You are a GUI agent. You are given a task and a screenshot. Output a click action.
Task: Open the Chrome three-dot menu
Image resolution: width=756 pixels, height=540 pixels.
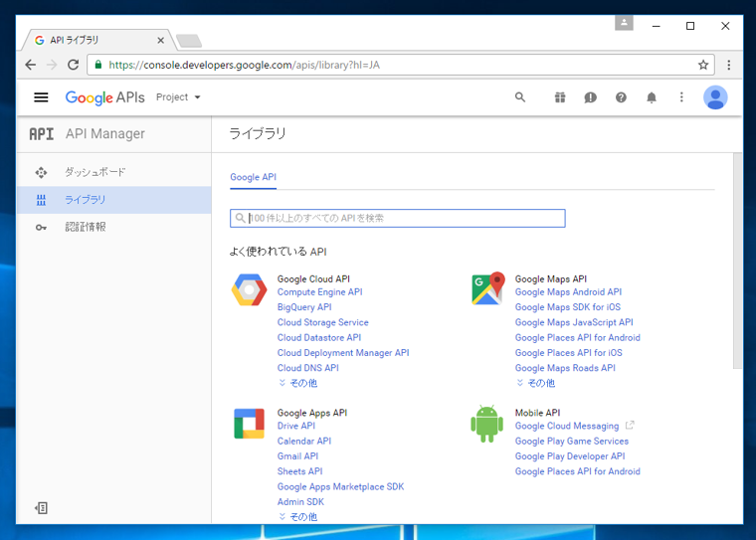pos(728,65)
